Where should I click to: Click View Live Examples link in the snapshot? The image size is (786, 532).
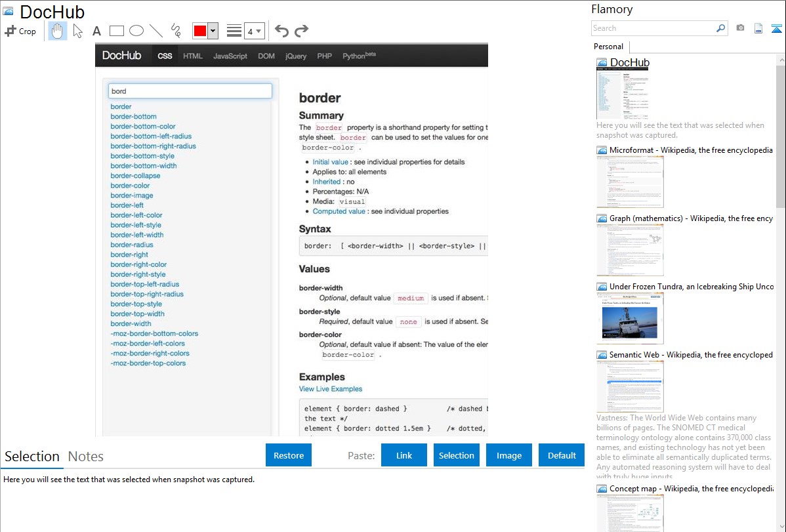point(330,389)
